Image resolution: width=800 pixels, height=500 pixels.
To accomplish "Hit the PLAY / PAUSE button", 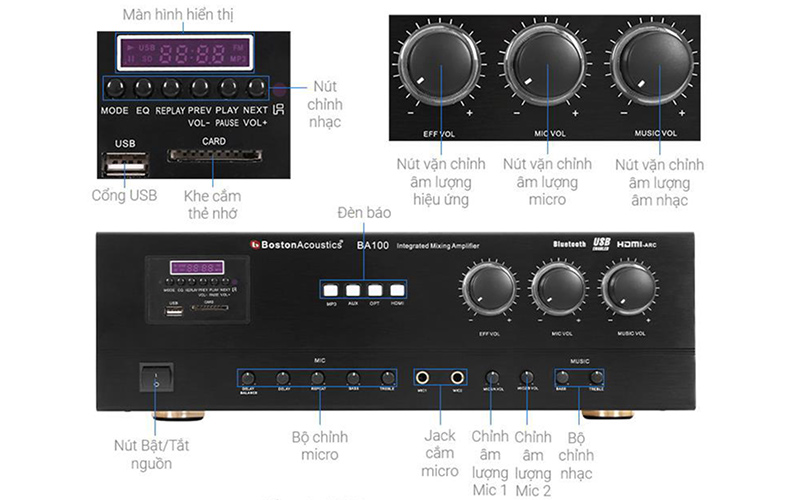I will pyautogui.click(x=228, y=87).
